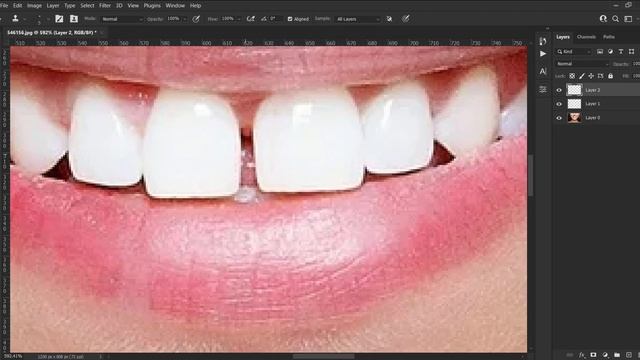Select the Layer 1 thumbnail

[x=574, y=104]
